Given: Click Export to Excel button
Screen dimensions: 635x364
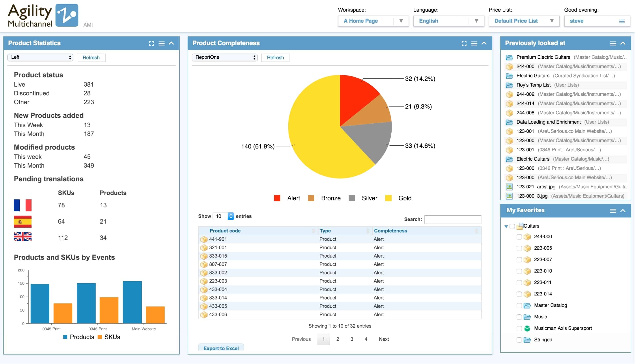Looking at the screenshot, I should pos(221,348).
